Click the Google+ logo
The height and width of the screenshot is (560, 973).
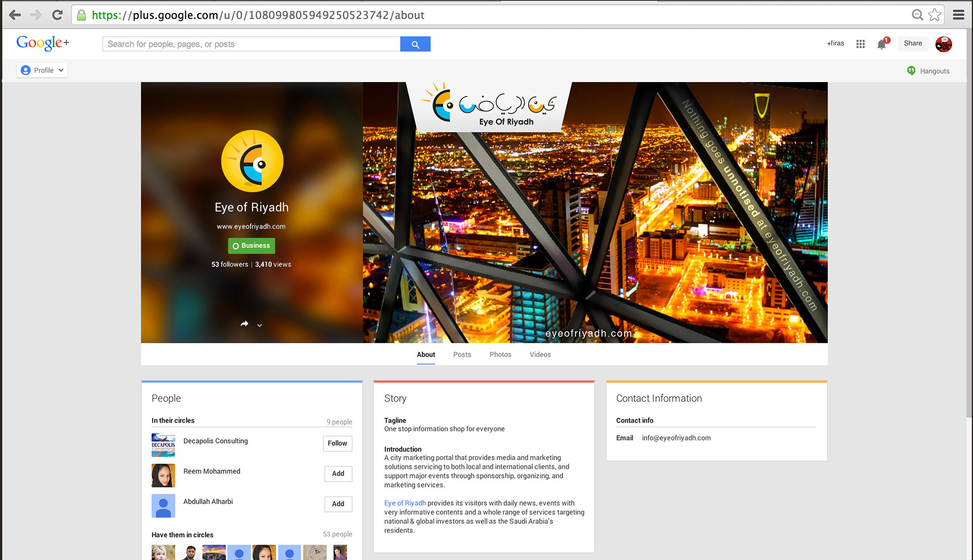click(43, 43)
